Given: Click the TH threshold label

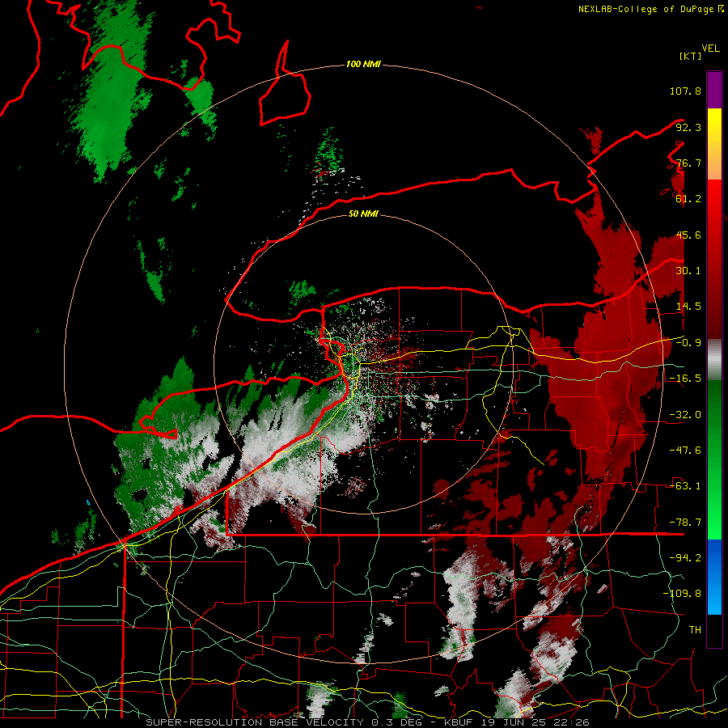Looking at the screenshot, I should click(x=695, y=630).
